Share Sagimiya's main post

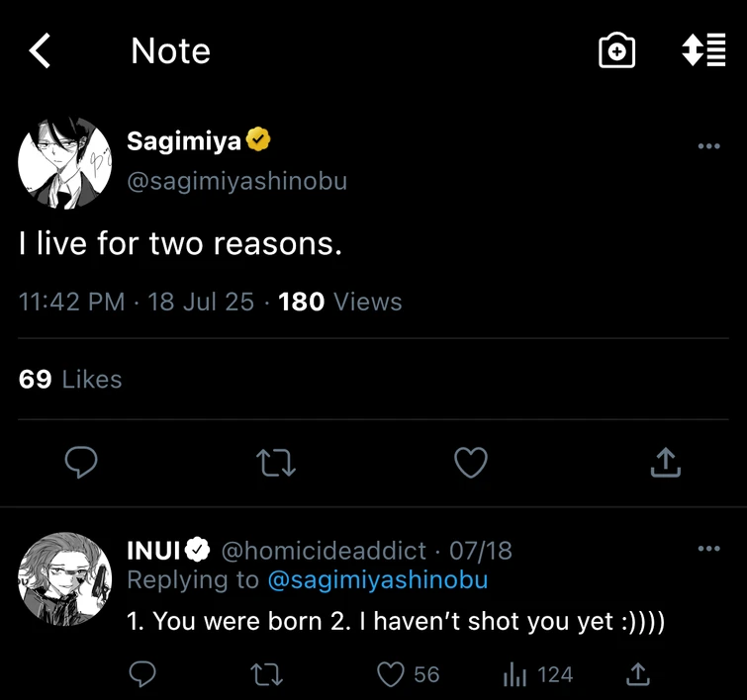pyautogui.click(x=666, y=462)
